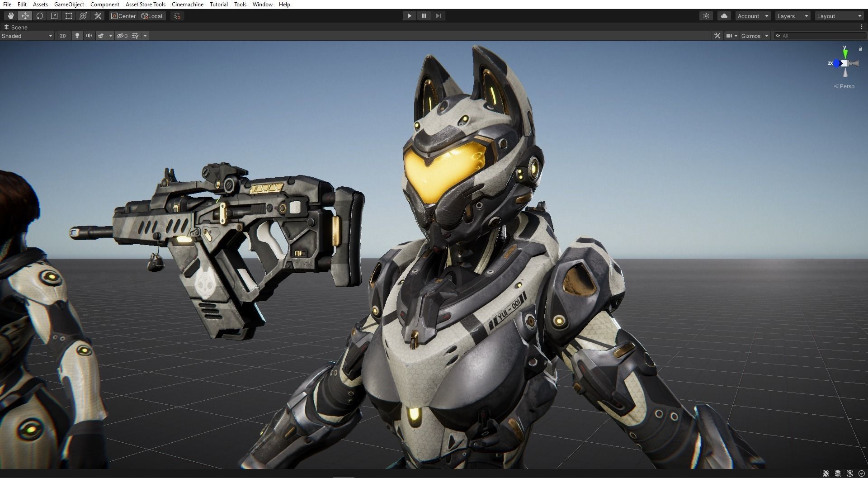Select the Transform (move, rotate, scale) tool
This screenshot has width=868, height=478.
(x=83, y=16)
